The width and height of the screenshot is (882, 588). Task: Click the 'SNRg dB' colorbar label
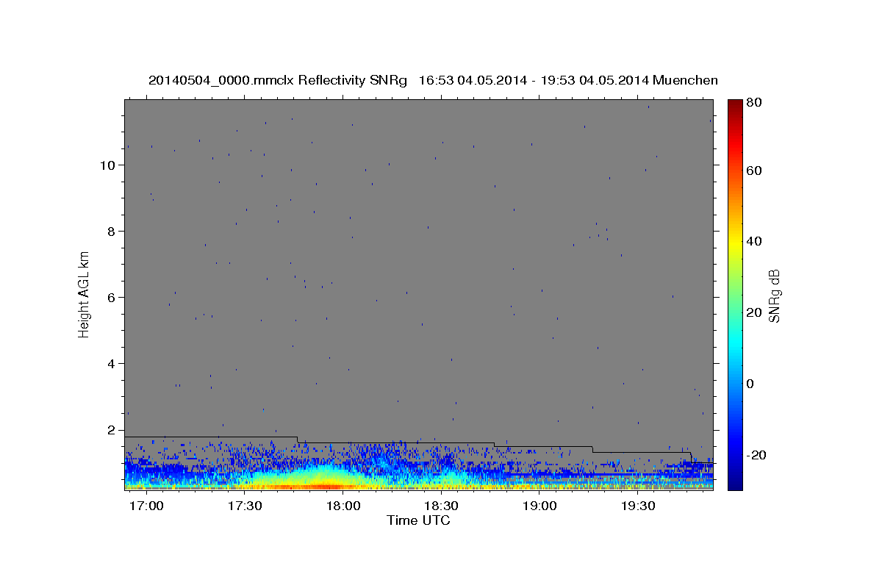point(774,295)
